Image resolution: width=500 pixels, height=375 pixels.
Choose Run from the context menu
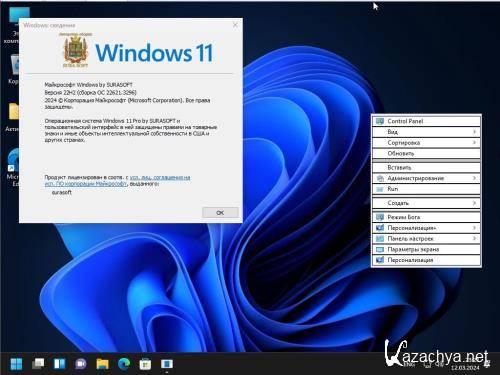(426, 189)
